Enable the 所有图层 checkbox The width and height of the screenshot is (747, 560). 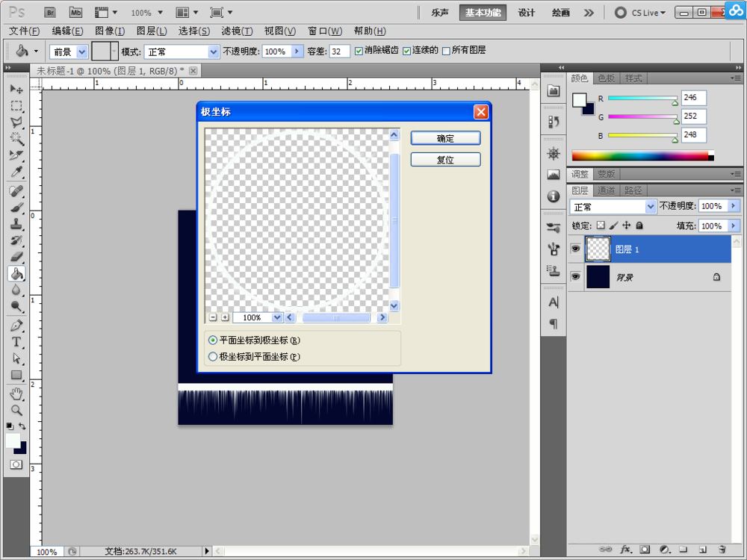(x=446, y=51)
